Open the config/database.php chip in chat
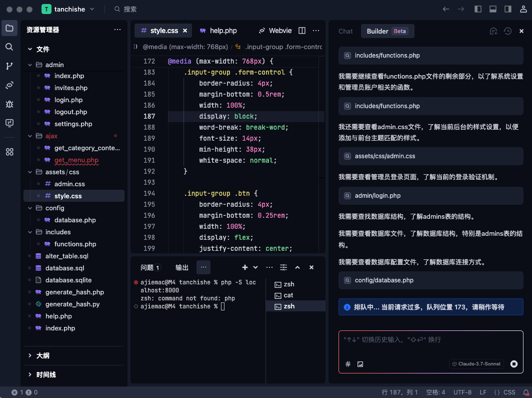The width and height of the screenshot is (532, 398). [x=430, y=280]
